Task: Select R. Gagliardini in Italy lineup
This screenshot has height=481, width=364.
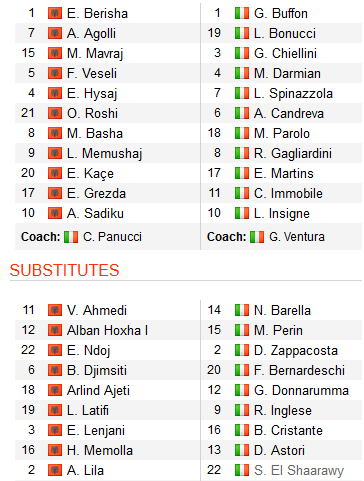Action: 293,154
